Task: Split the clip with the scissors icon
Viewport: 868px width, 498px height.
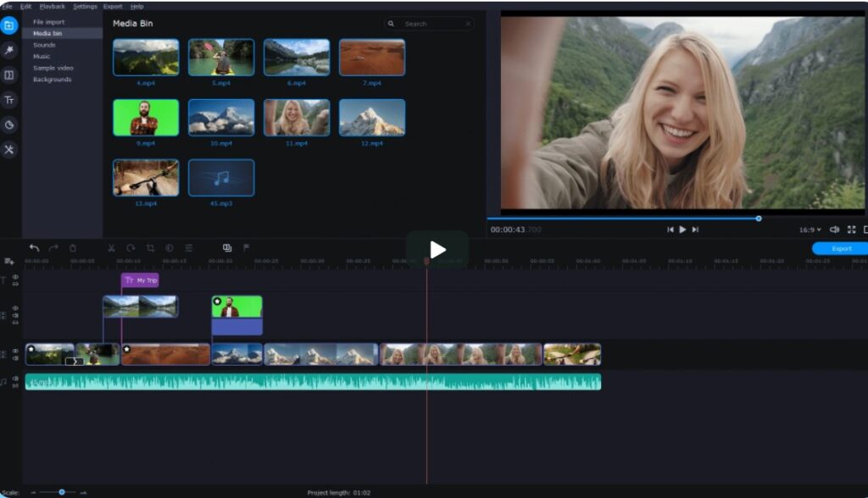Action: click(111, 248)
